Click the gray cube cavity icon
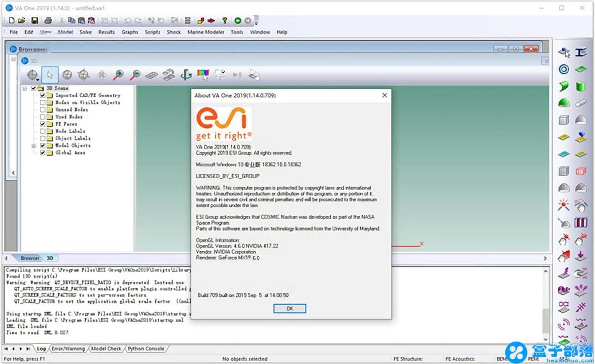Image resolution: width=595 pixels, height=364 pixels. point(564,120)
